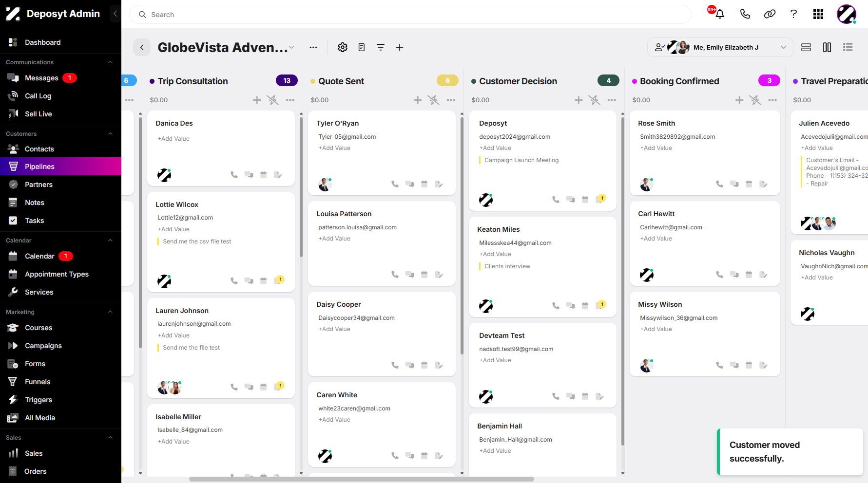Call Danica Des using phone icon
This screenshot has height=483, width=868.
coord(234,175)
